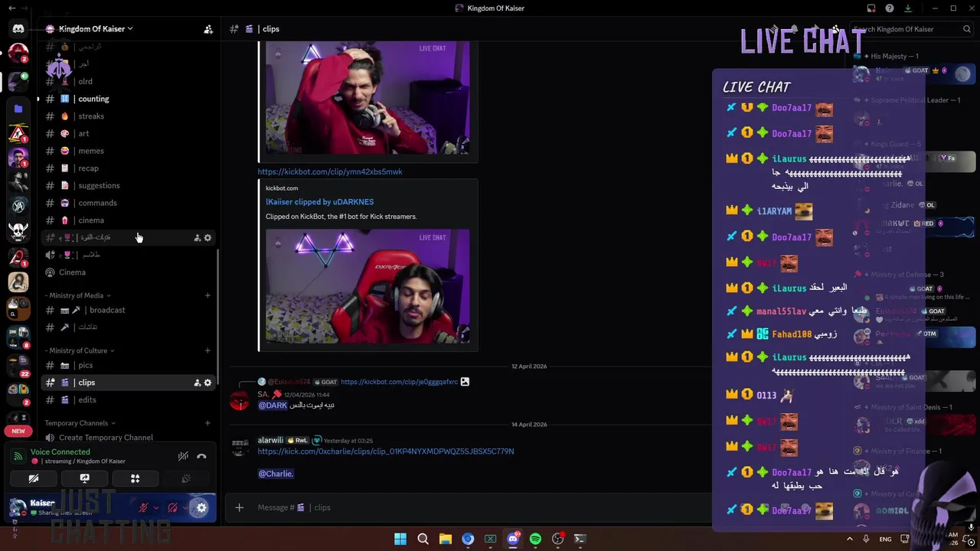Open the voice connection signal icon

[18, 456]
